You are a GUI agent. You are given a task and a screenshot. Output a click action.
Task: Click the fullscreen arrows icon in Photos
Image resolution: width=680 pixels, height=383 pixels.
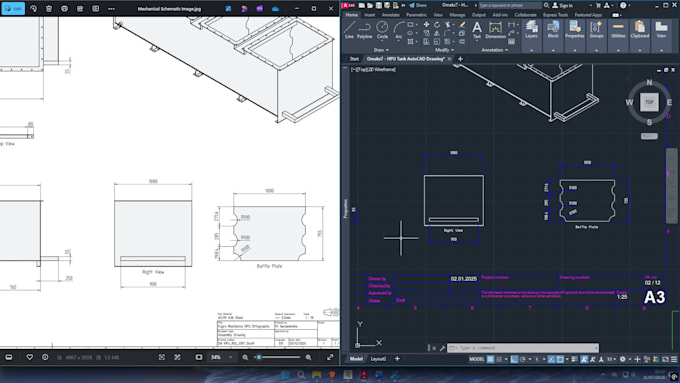(330, 357)
